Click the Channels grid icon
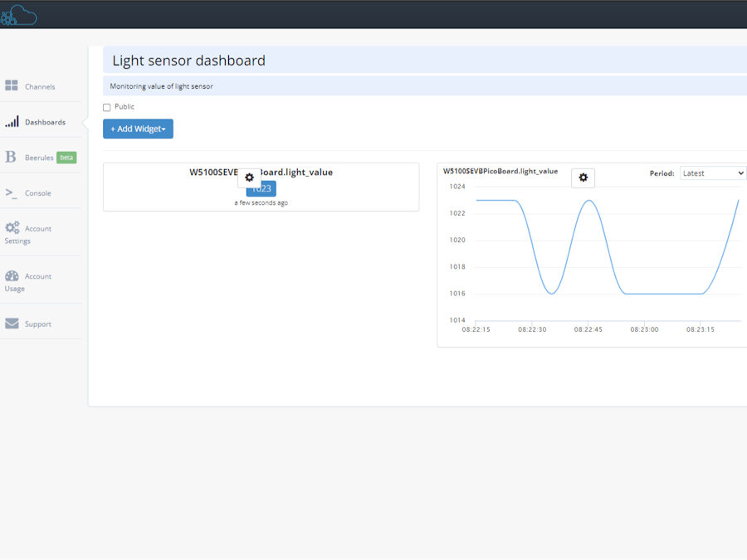 tap(12, 85)
